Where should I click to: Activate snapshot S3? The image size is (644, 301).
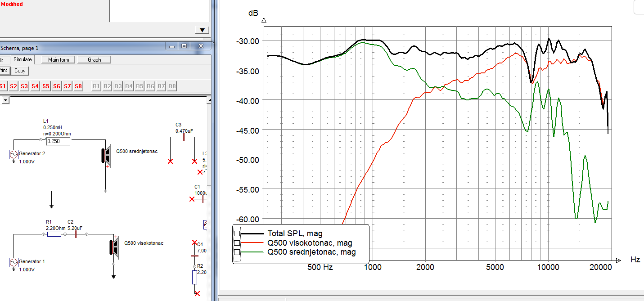click(x=24, y=86)
